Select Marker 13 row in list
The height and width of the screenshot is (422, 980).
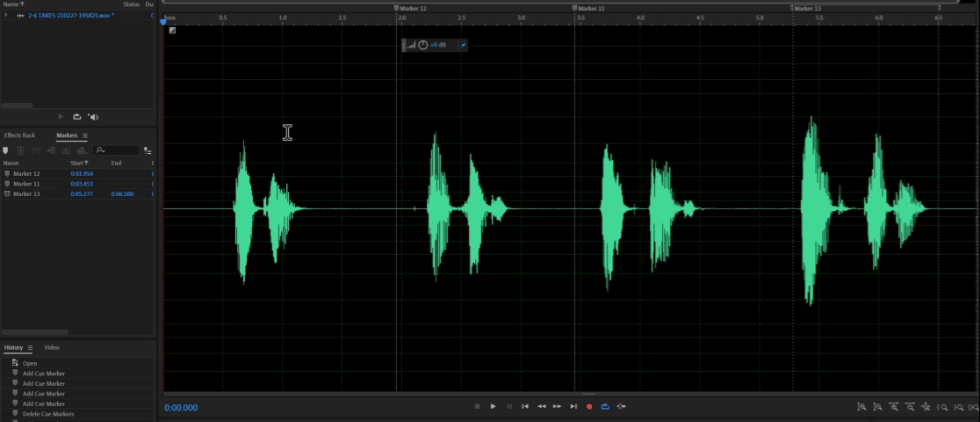coord(77,194)
